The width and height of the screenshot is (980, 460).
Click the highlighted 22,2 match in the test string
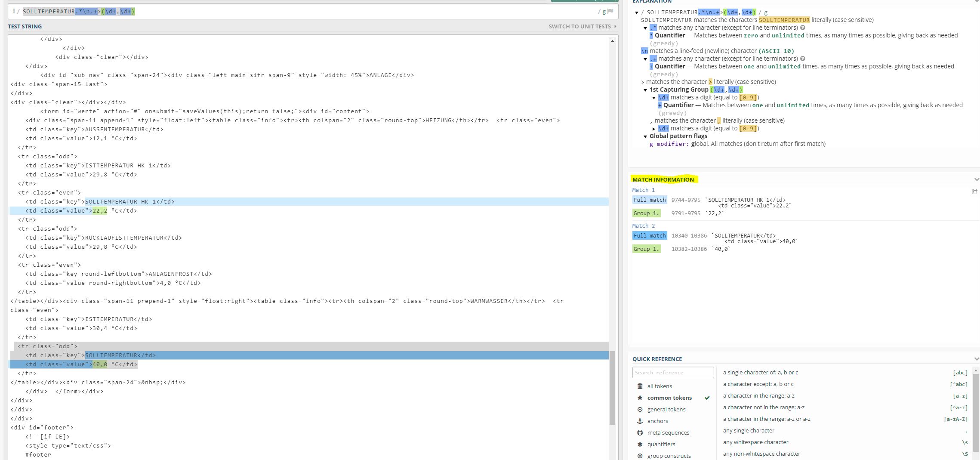(x=100, y=210)
